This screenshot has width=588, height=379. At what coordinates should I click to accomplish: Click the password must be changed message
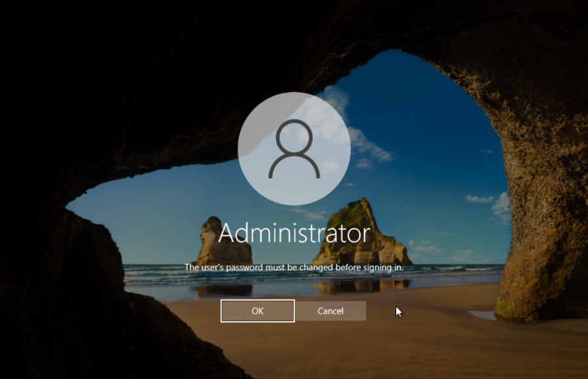pyautogui.click(x=293, y=267)
